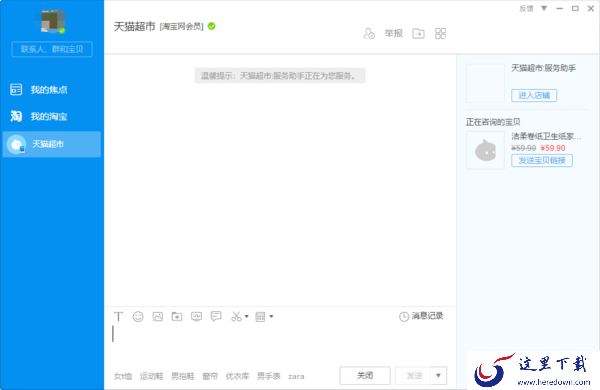The height and width of the screenshot is (390, 600).
Task: Click 运动鞋 suggestion keyword
Action: (x=151, y=376)
